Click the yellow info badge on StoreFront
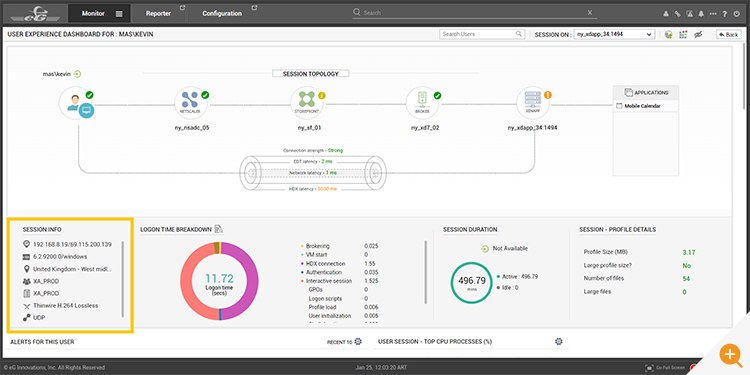Viewport: 750px width, 375px height. (x=322, y=95)
